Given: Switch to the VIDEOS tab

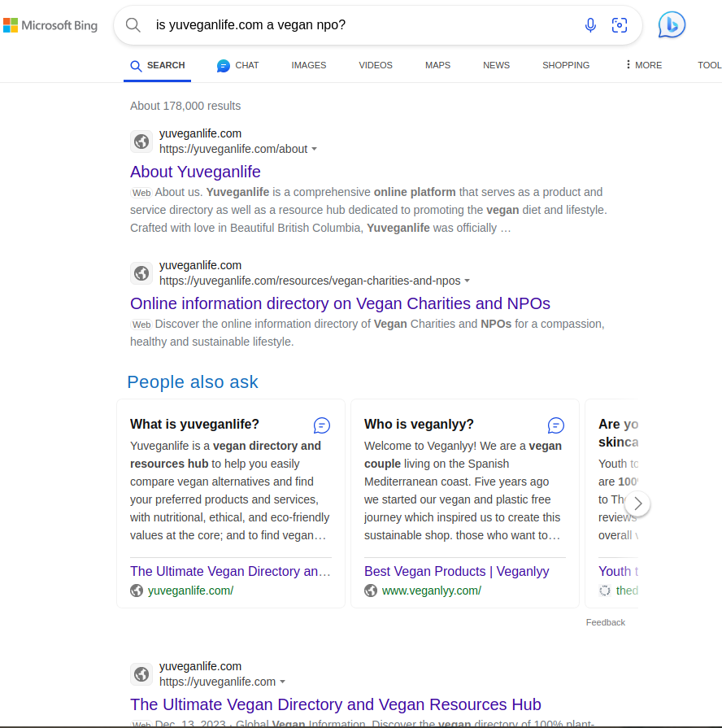Looking at the screenshot, I should click(x=376, y=65).
